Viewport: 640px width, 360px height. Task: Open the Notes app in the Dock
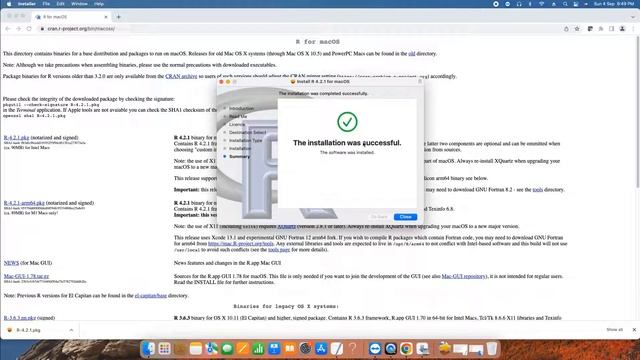[x=196, y=349]
